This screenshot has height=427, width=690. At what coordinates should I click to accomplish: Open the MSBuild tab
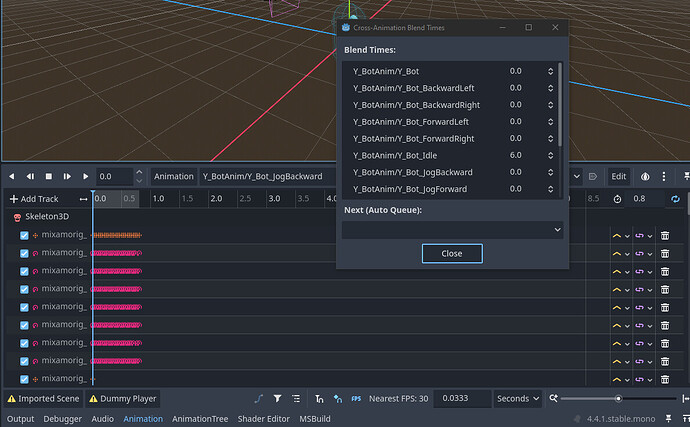click(315, 419)
